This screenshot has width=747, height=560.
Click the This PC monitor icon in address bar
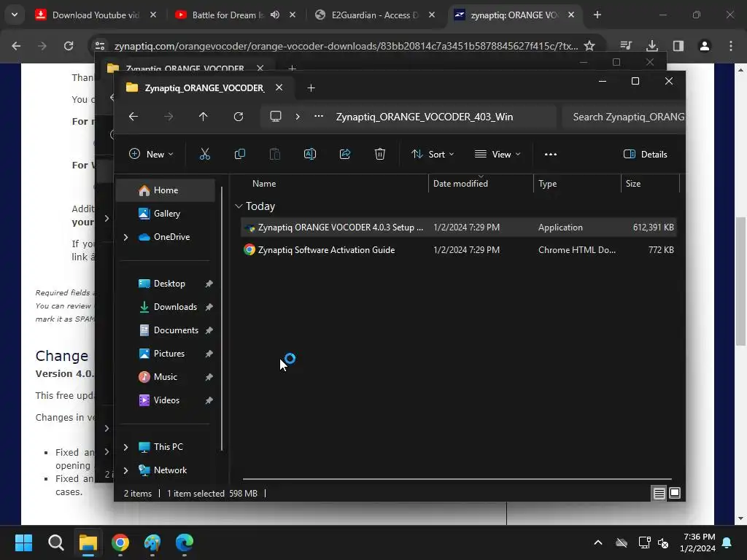tap(275, 117)
